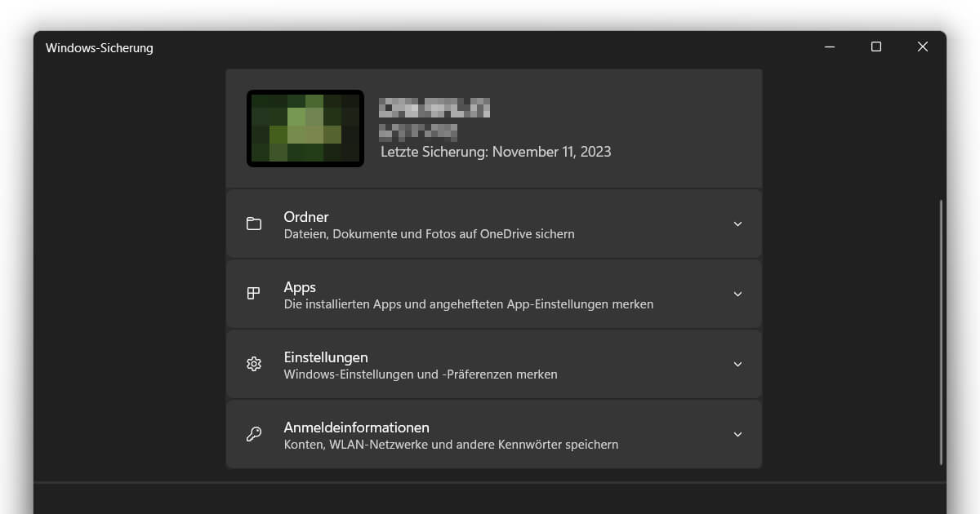Click the account profile picture

[305, 128]
